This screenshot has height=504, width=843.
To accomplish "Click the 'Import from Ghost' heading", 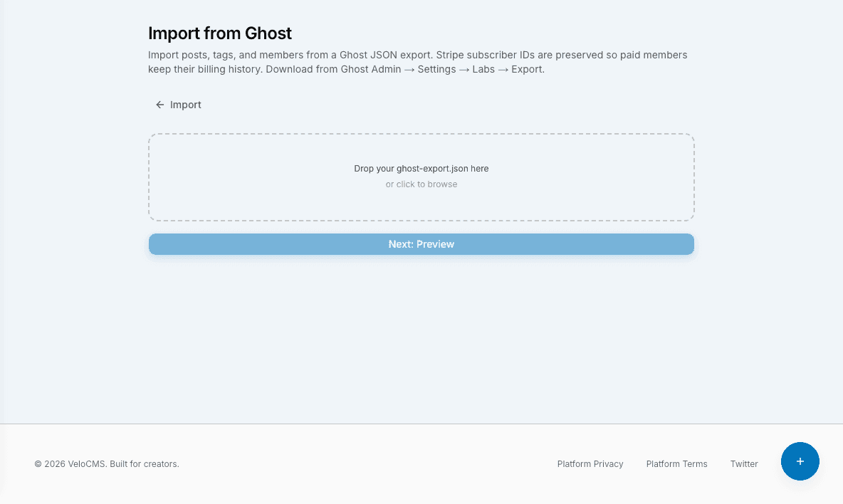I will pos(219,33).
